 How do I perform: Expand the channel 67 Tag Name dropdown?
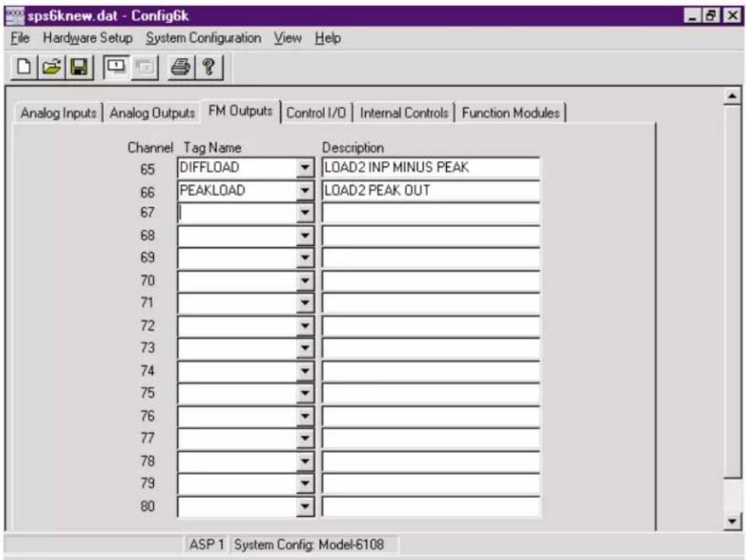tap(305, 213)
